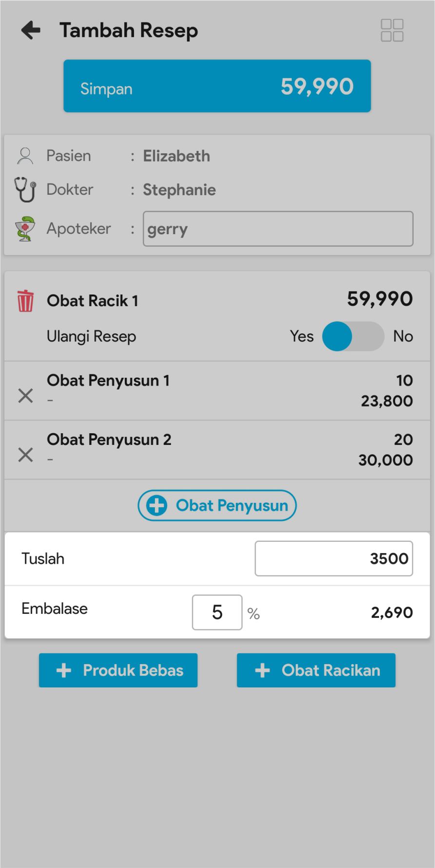This screenshot has width=435, height=868.
Task: Click the Tuslah amount field
Action: click(334, 558)
